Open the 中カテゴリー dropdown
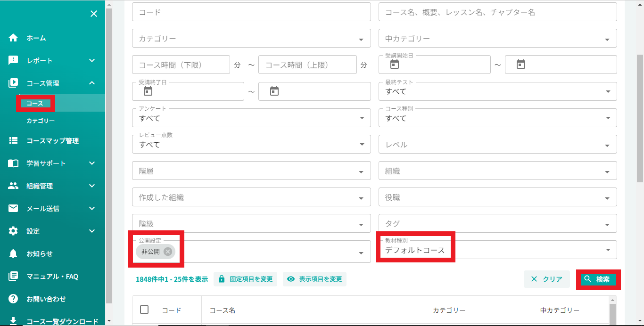 (x=498, y=38)
